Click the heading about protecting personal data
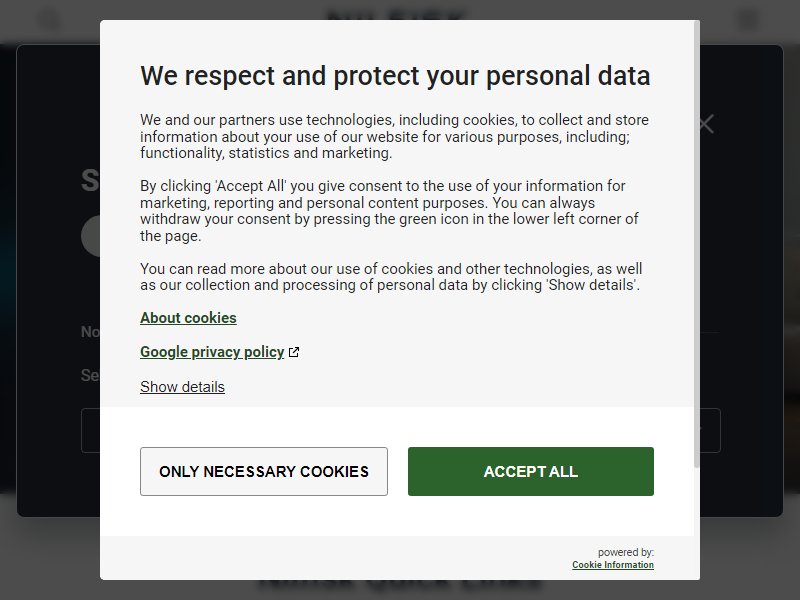800x600 pixels. tap(395, 76)
